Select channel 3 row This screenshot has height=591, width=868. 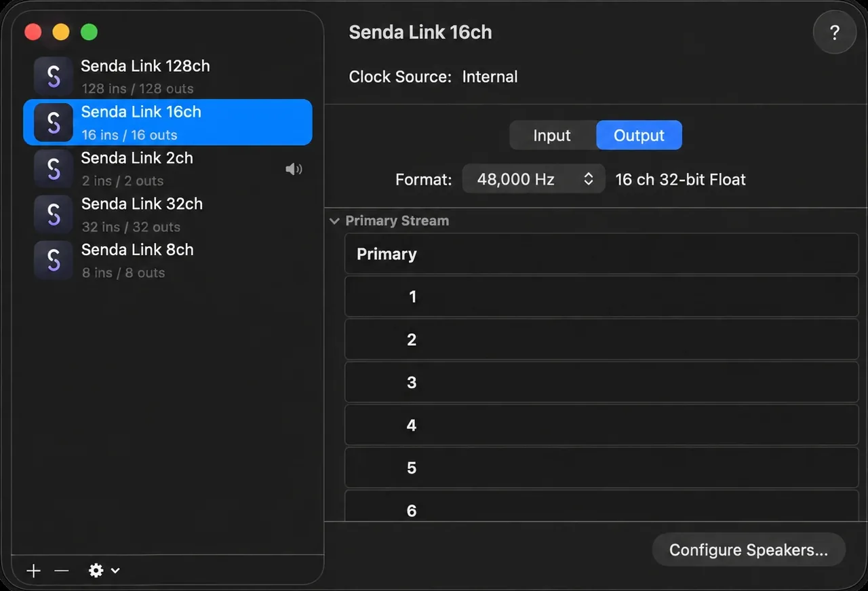(601, 382)
